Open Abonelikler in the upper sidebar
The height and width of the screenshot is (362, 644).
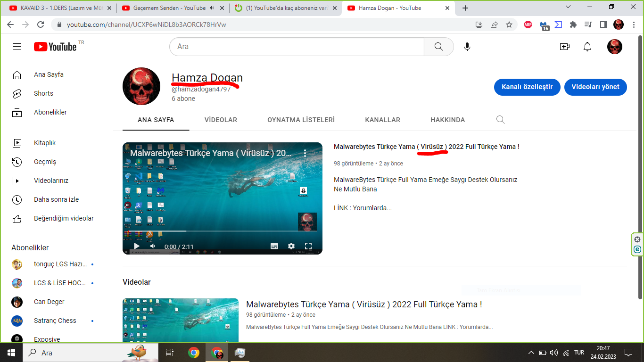(56, 112)
